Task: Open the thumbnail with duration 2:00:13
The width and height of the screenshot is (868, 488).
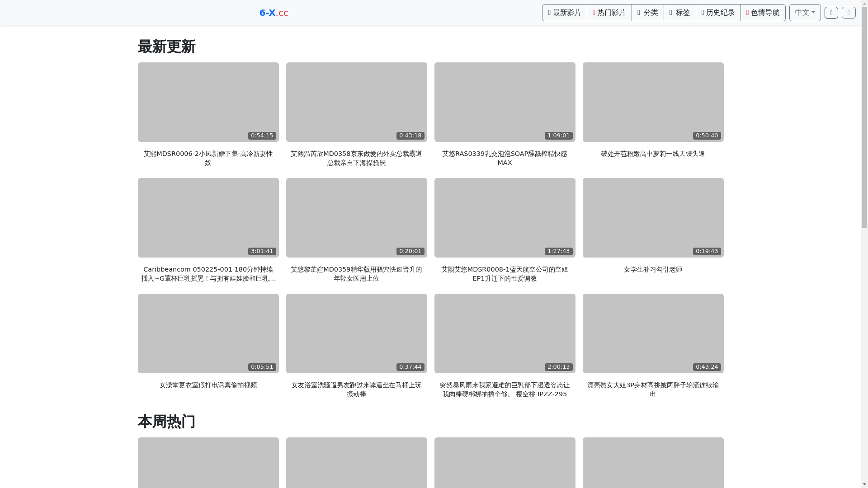Action: click(x=505, y=333)
